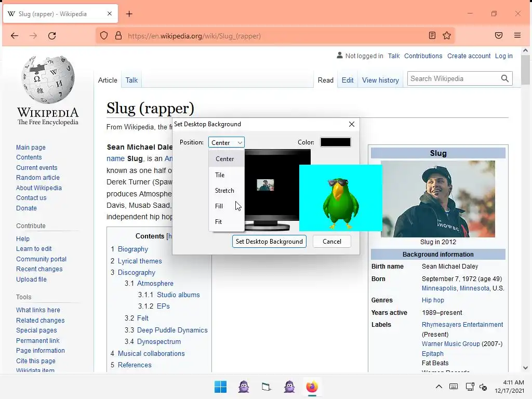
Task: Jump to the Deep Puddle Dynamics section
Action: point(172,330)
